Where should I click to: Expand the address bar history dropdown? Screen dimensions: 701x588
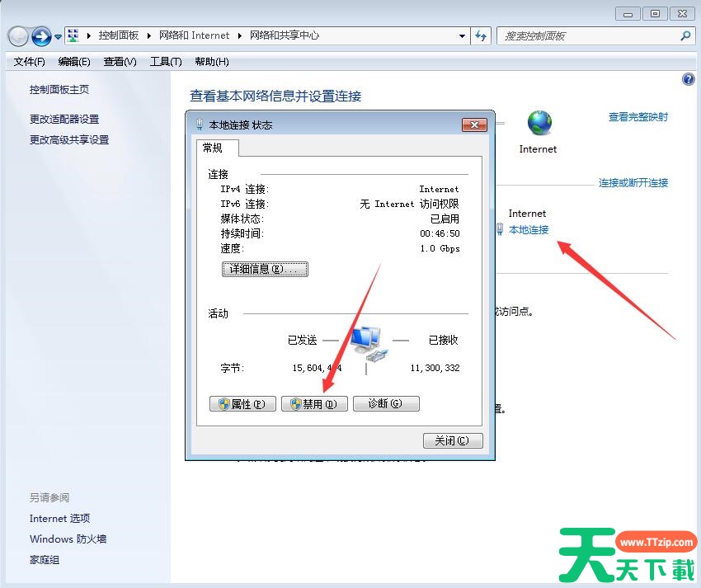[462, 36]
